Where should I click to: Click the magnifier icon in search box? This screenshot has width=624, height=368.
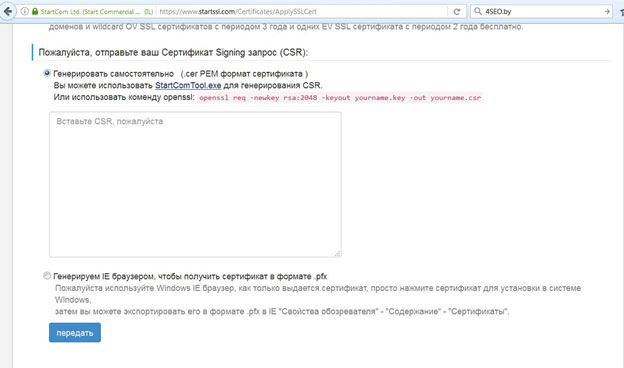pyautogui.click(x=478, y=12)
